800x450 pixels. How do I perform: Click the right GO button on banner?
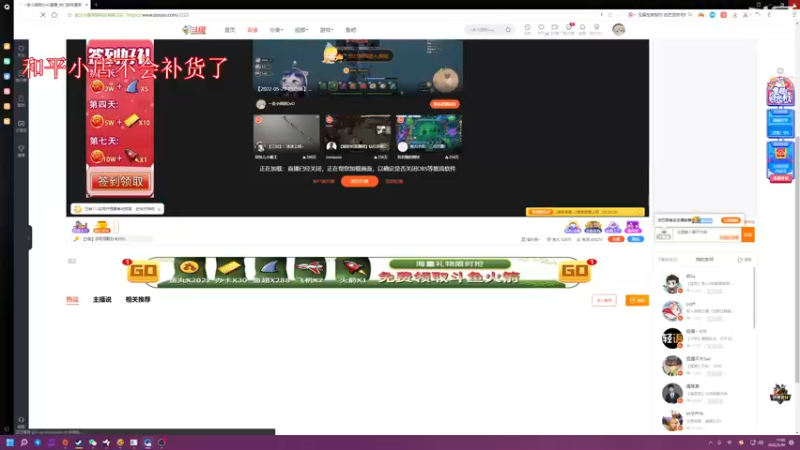click(x=575, y=271)
